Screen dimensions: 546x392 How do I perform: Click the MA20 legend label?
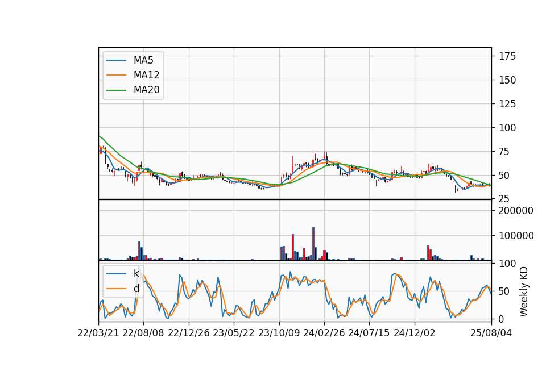(146, 90)
